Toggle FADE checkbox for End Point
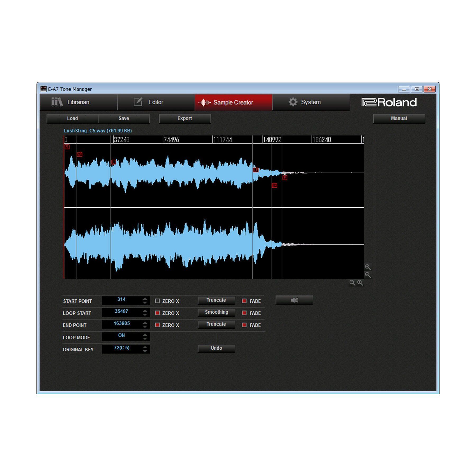The height and width of the screenshot is (476, 476). [244, 325]
